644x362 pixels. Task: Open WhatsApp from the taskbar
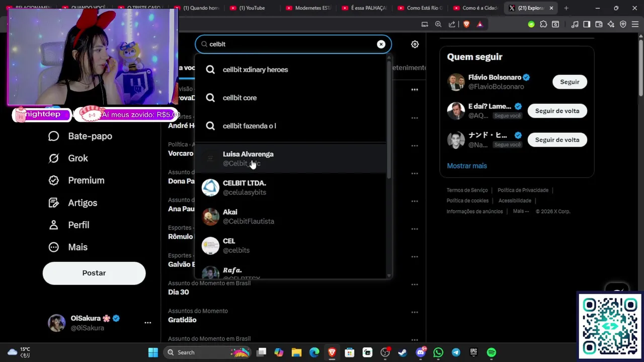pos(438,352)
